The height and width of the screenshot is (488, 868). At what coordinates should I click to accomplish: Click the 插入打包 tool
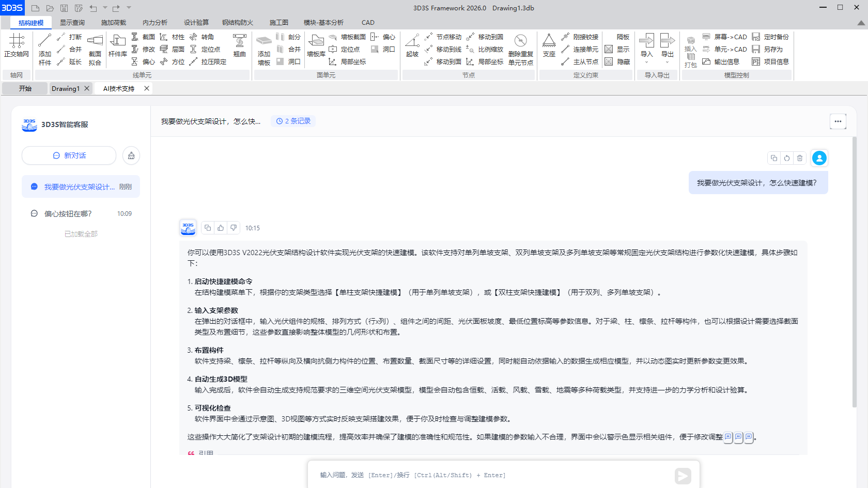pyautogui.click(x=691, y=52)
